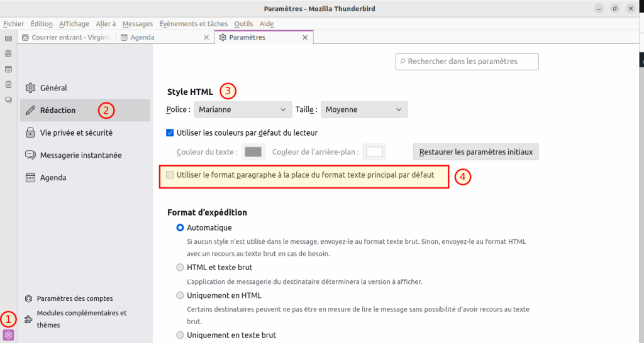The width and height of the screenshot is (644, 343).
Task: Close the Paramètres tab
Action: point(305,38)
